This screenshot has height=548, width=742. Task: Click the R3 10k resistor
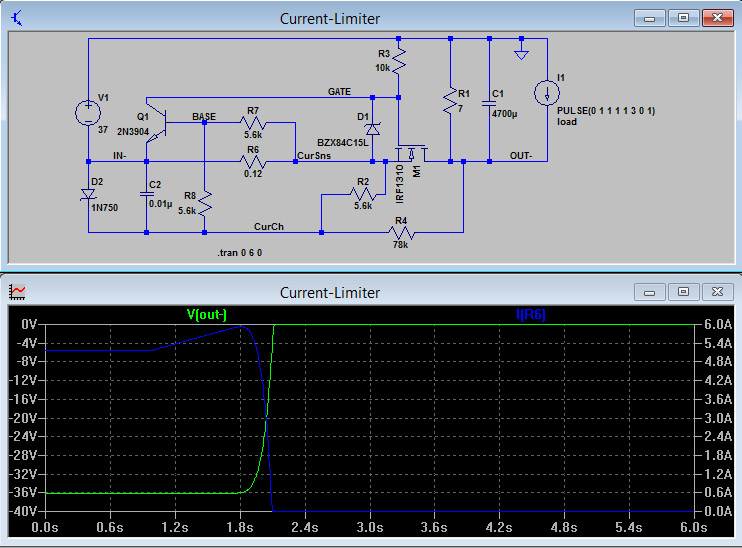[x=398, y=62]
